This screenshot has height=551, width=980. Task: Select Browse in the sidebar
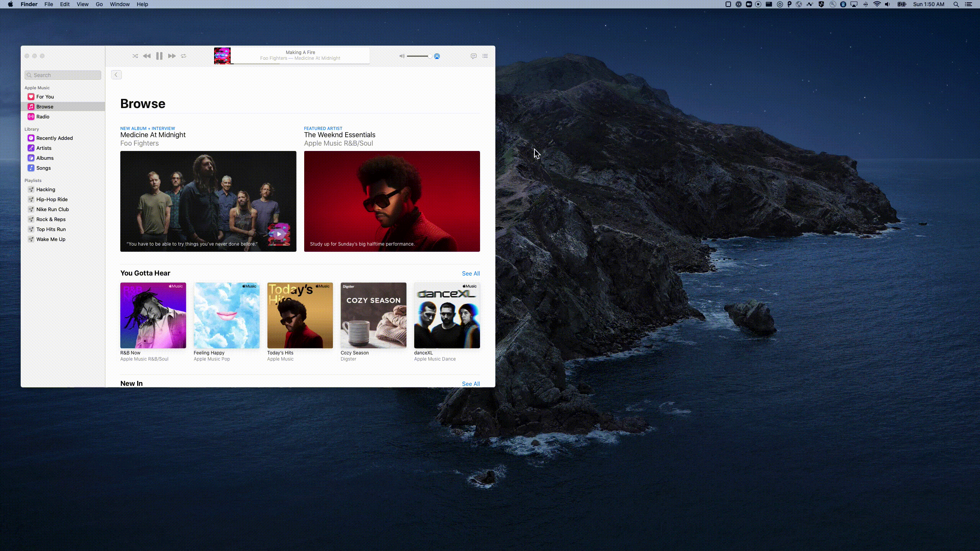point(63,107)
